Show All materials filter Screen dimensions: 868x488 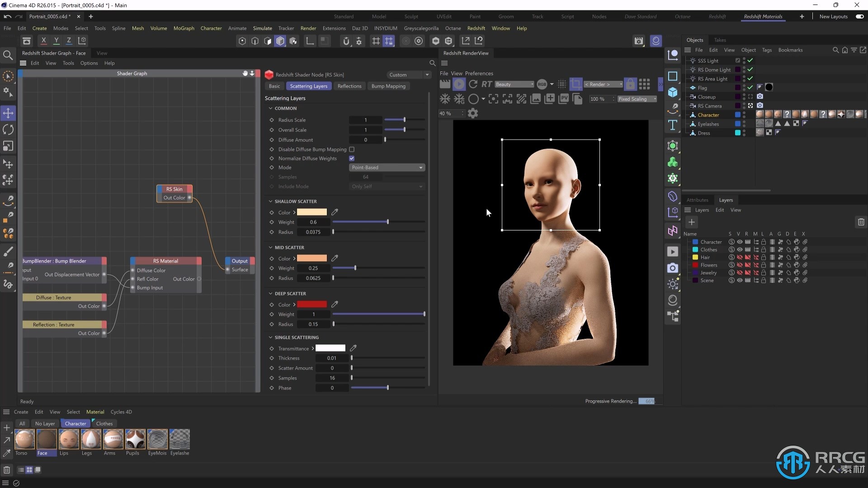click(22, 424)
